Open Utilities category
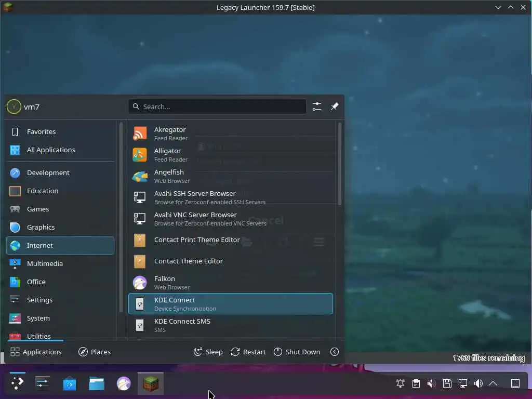 [60, 335]
